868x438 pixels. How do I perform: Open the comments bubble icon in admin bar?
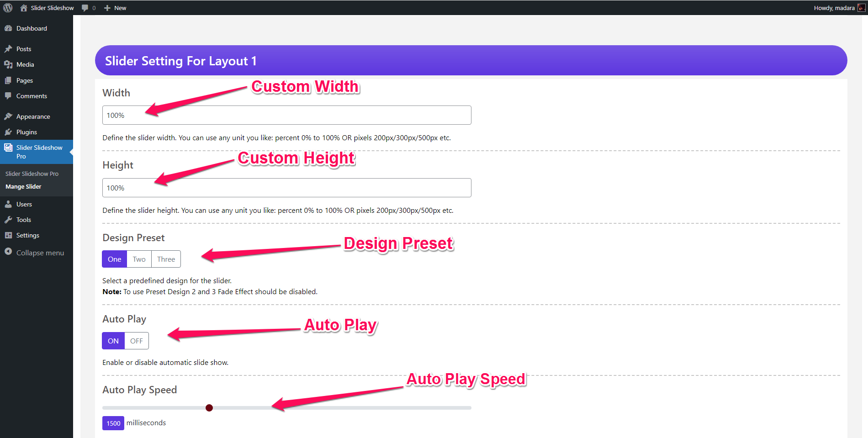coord(85,8)
